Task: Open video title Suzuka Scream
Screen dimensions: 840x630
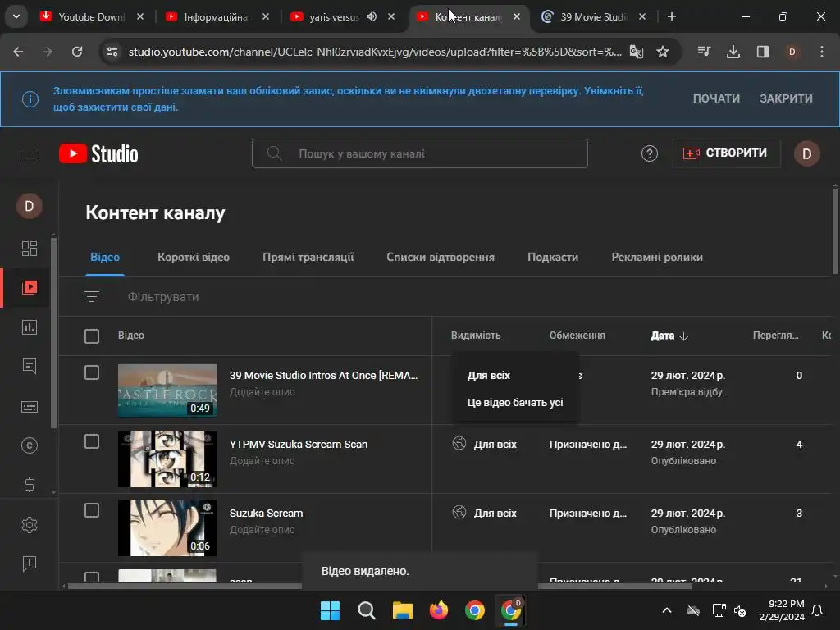Action: pyautogui.click(x=267, y=513)
